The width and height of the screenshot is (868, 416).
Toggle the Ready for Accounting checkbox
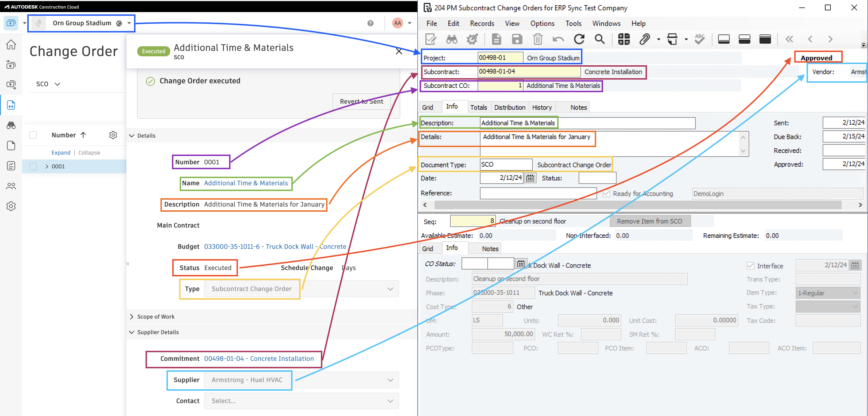click(x=606, y=194)
